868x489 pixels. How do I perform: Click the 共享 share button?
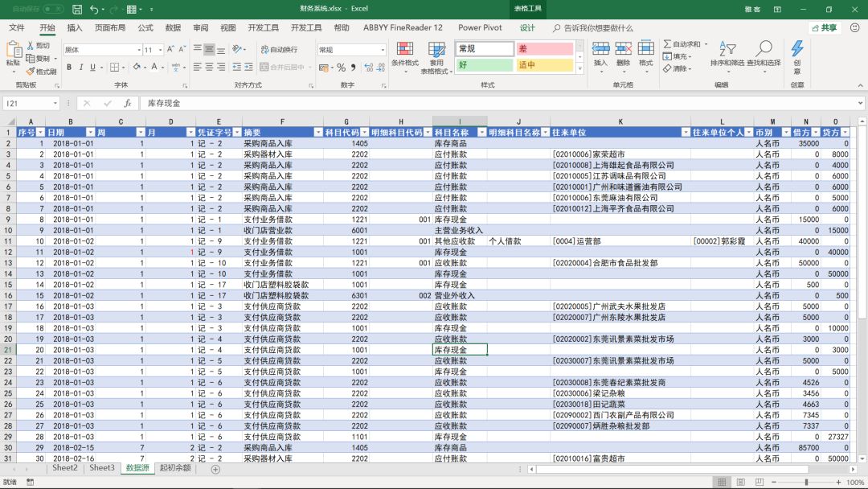(825, 27)
